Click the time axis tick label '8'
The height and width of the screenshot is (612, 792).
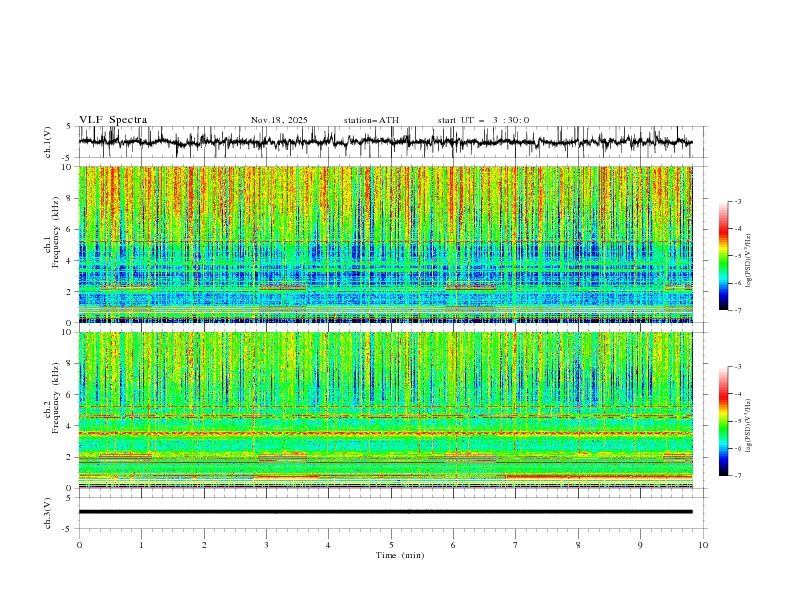(x=578, y=545)
